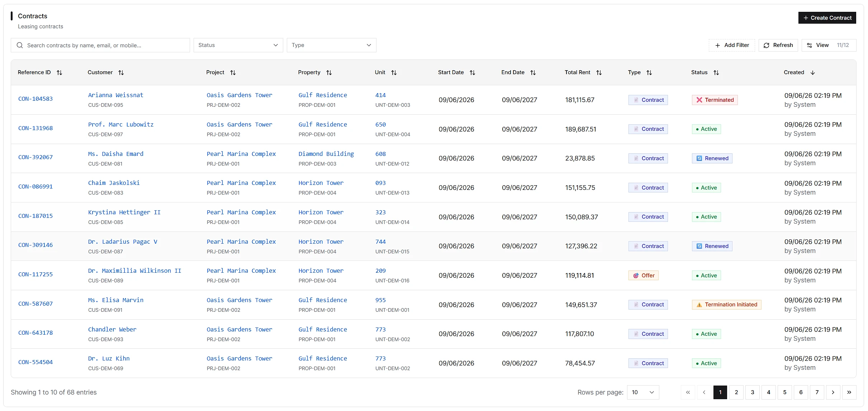Open contract CON-104583
Image resolution: width=868 pixels, height=411 pixels.
pyautogui.click(x=35, y=99)
